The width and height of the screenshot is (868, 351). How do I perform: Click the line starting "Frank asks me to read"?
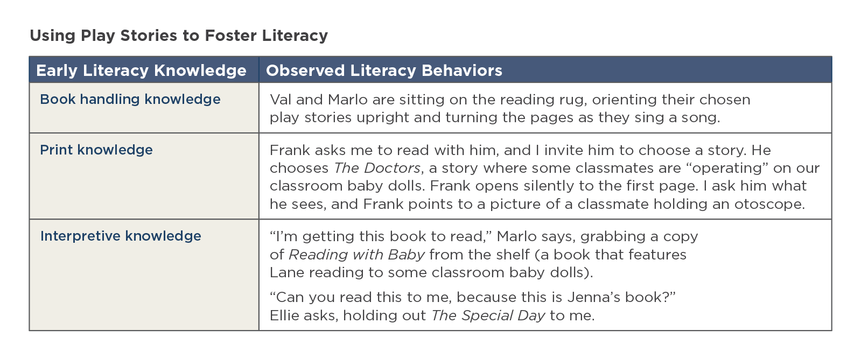click(520, 150)
